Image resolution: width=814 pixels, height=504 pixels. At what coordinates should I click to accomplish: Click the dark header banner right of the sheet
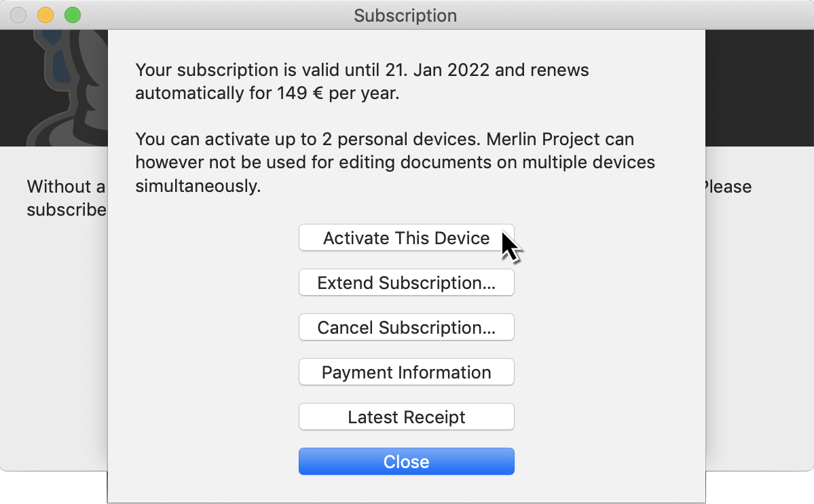759,88
